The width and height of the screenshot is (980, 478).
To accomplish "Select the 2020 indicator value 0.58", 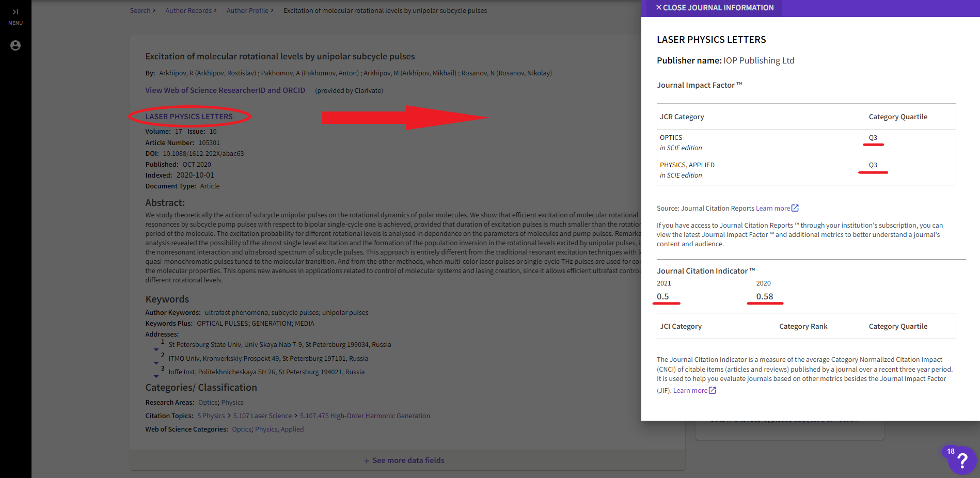I will [765, 296].
